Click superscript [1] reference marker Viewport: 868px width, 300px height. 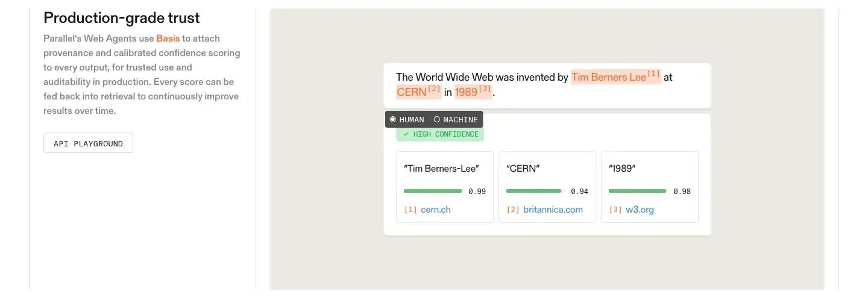(653, 74)
